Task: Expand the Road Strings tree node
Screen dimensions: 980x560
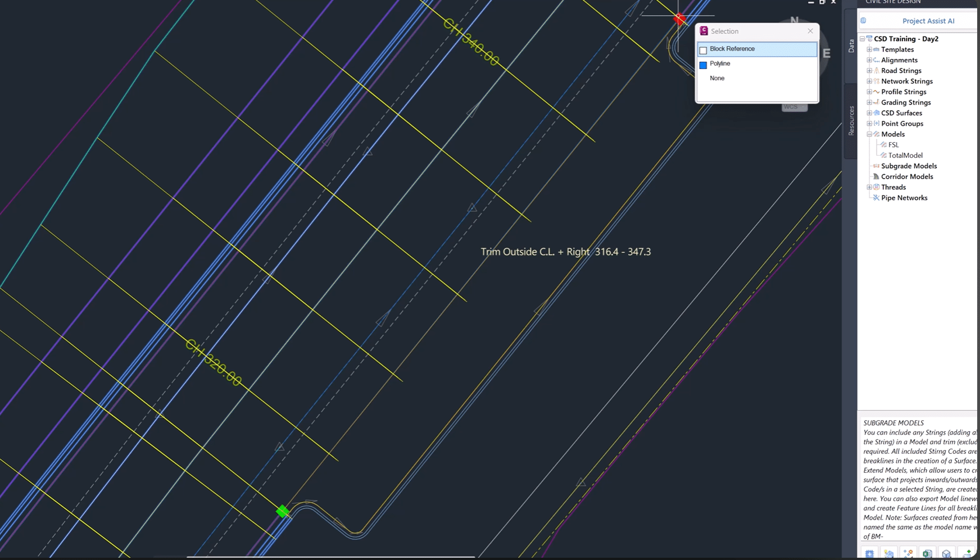Action: pyautogui.click(x=869, y=71)
